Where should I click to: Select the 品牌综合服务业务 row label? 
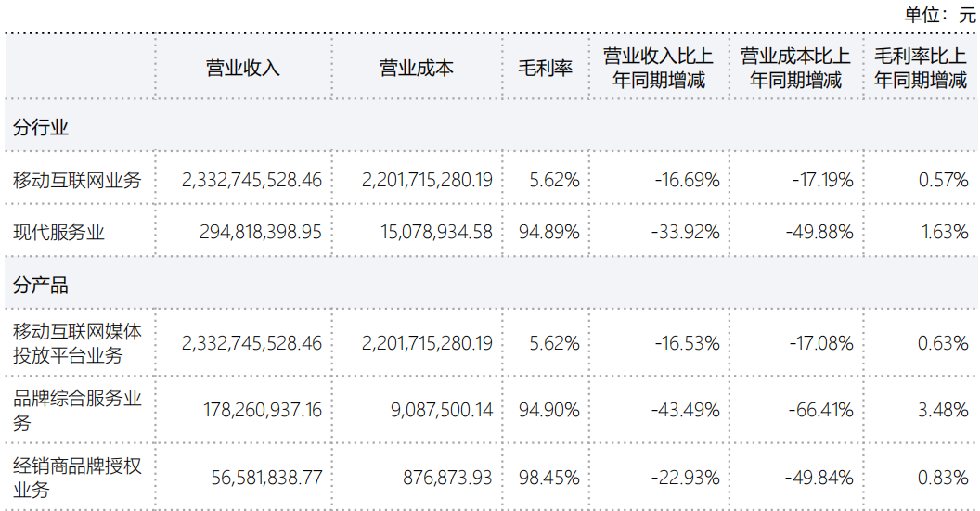coord(78,410)
